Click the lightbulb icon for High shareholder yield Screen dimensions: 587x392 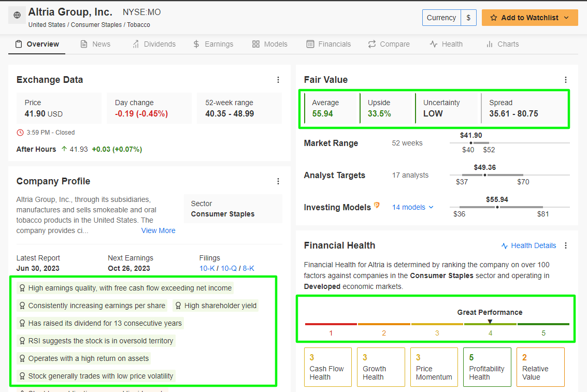coord(178,306)
